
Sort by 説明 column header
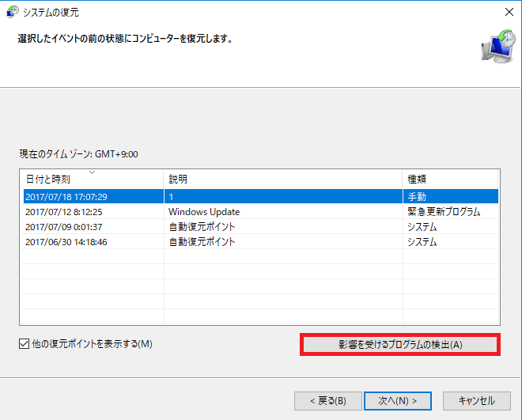(283, 180)
